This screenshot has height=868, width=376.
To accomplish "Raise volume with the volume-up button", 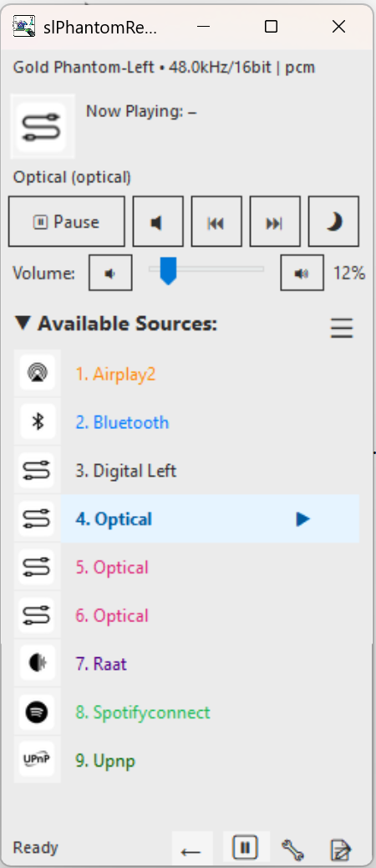I will click(x=302, y=273).
